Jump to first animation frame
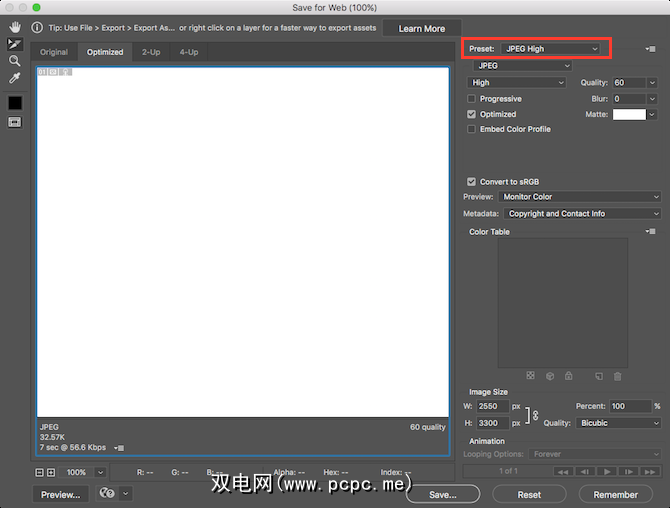Screen dimensions: 670x508 [563, 472]
